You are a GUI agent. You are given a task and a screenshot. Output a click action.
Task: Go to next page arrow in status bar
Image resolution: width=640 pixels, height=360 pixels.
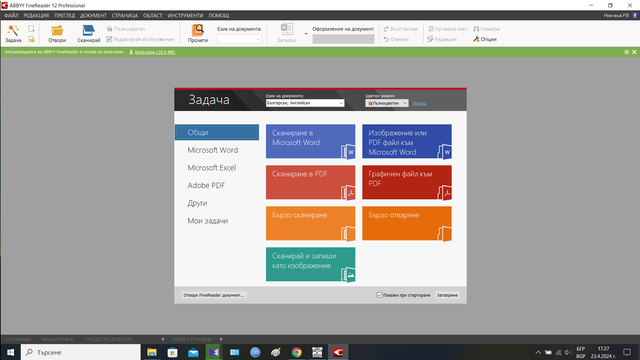click(221, 339)
